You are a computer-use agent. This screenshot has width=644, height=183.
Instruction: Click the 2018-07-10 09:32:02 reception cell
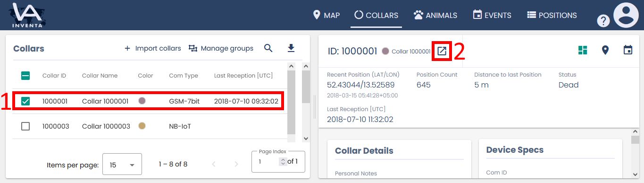[246, 101]
